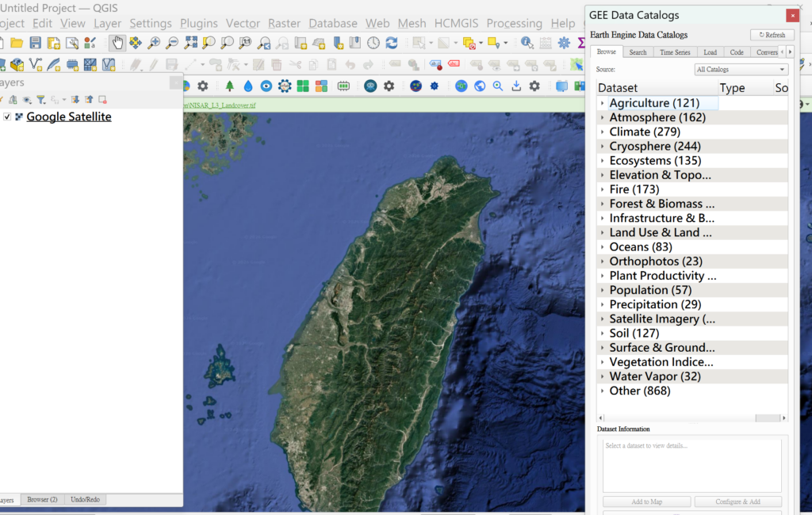Click the Zoom In magnifier tool
Image resolution: width=812 pixels, height=515 pixels.
tap(154, 43)
